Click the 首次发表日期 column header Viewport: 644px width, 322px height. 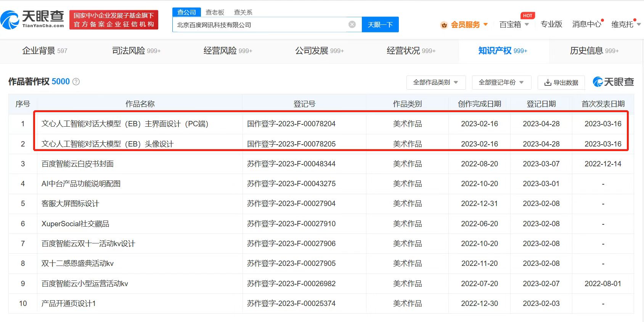603,104
